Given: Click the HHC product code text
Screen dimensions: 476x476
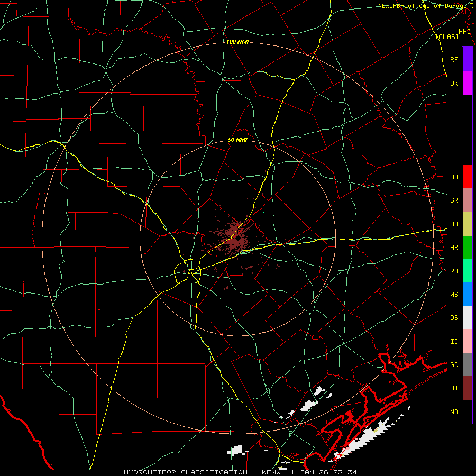Looking at the screenshot, I should coord(464,32).
